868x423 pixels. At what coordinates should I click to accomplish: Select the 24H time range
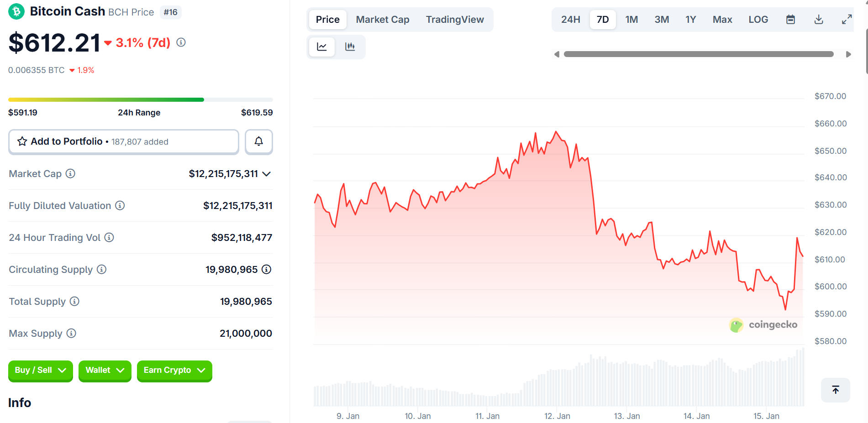[570, 20]
